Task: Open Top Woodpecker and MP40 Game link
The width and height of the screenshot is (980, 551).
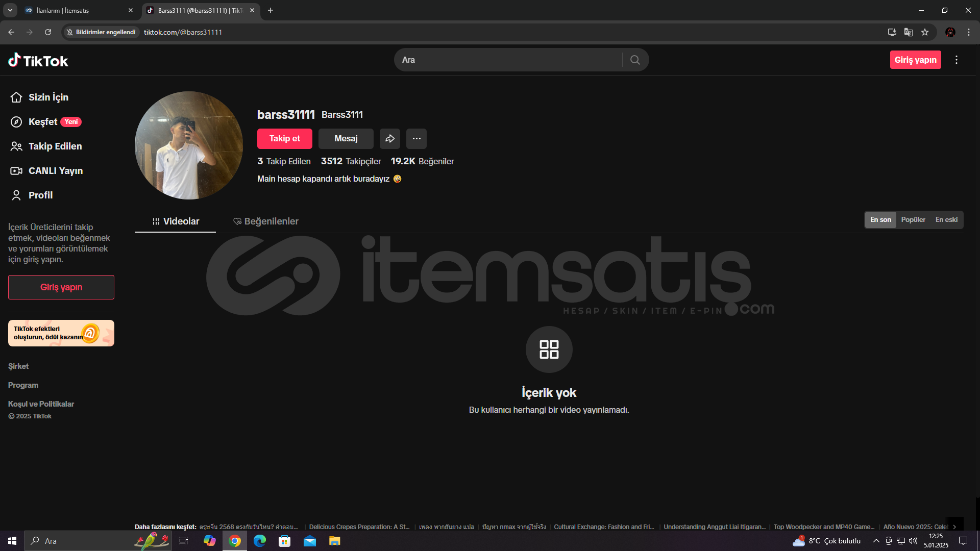Action: click(x=824, y=527)
